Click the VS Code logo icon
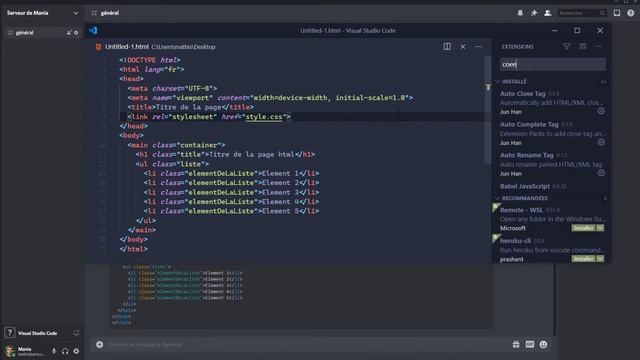This screenshot has height=360, width=640. pyautogui.click(x=93, y=31)
